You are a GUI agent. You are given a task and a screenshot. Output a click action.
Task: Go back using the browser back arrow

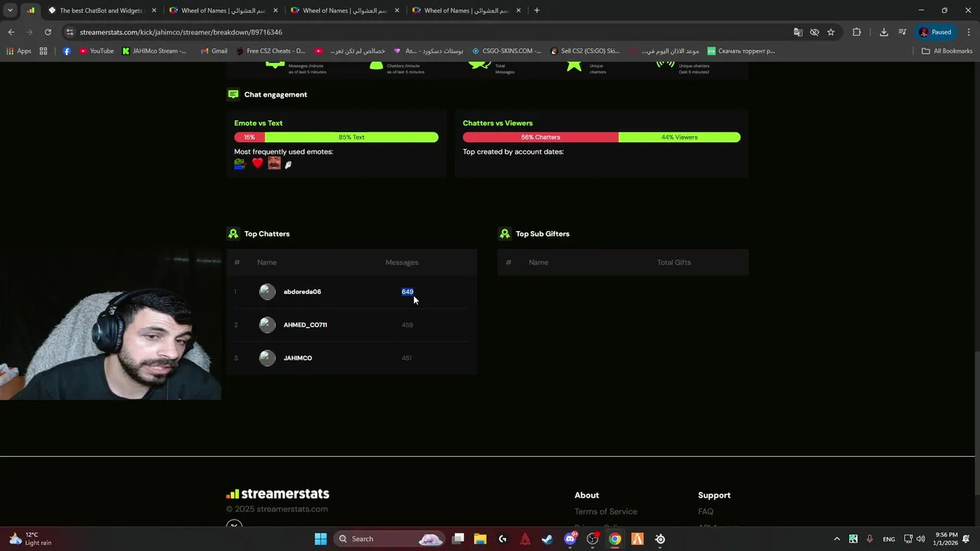(11, 32)
